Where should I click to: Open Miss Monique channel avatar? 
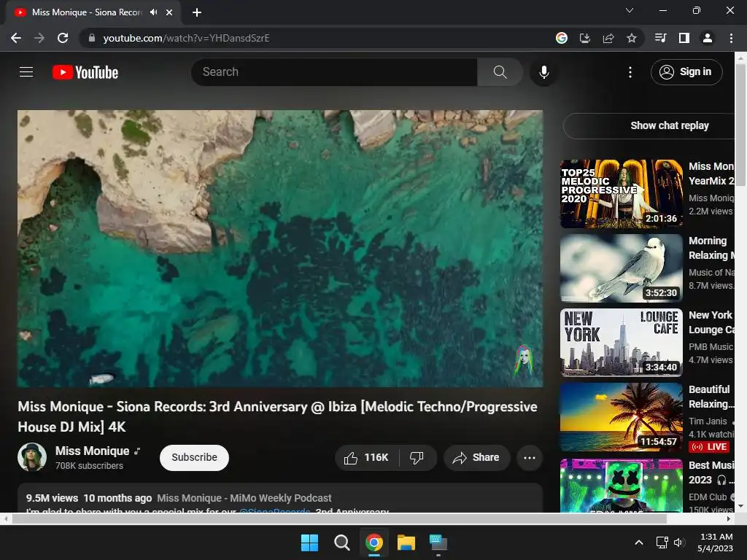[x=32, y=457]
